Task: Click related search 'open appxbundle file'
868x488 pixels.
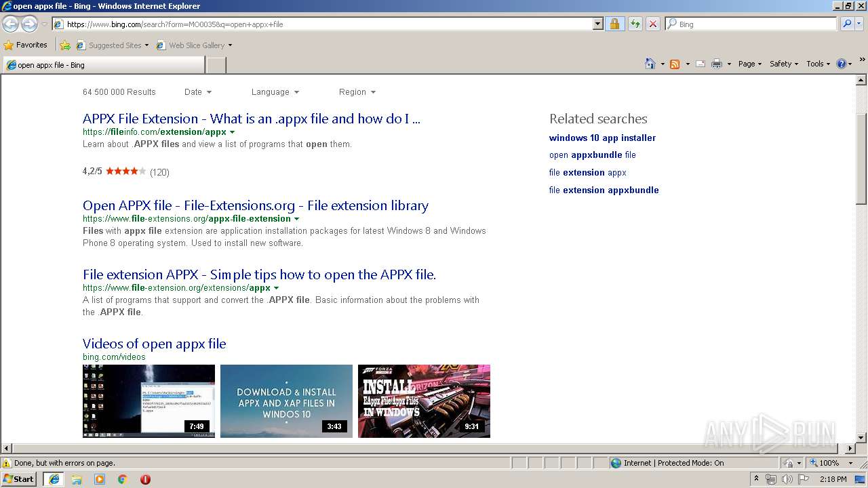Action: coord(593,155)
